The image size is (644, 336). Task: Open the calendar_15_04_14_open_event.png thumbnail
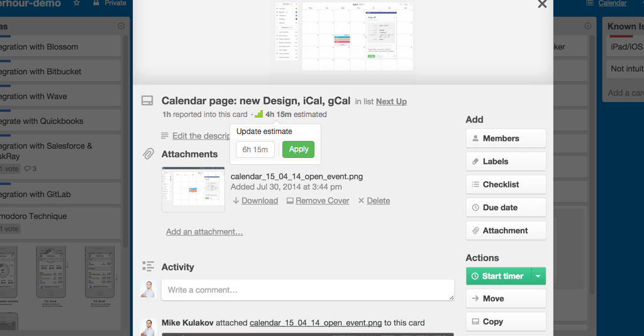[193, 189]
